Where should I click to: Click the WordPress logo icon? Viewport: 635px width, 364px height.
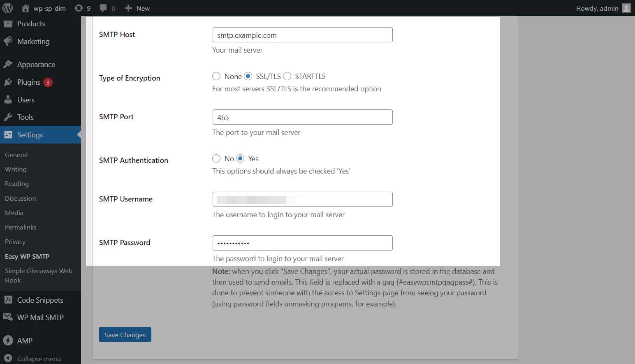pos(8,8)
